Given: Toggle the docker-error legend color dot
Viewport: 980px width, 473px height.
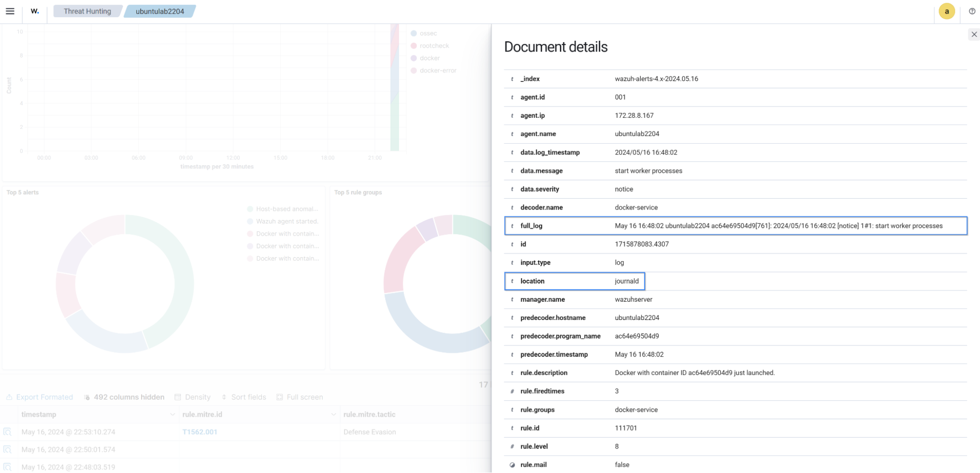Looking at the screenshot, I should [x=414, y=71].
